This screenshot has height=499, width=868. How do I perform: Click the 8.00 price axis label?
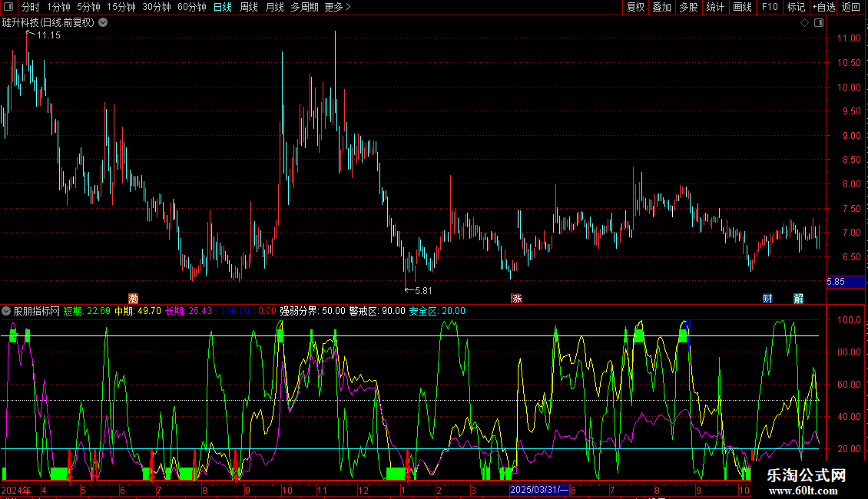851,184
